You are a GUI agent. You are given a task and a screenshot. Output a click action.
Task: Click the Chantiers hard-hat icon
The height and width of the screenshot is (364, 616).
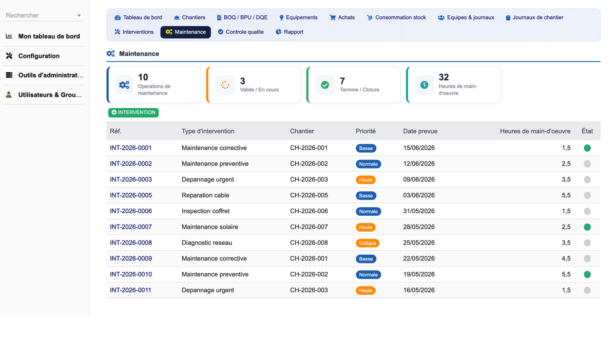click(177, 17)
